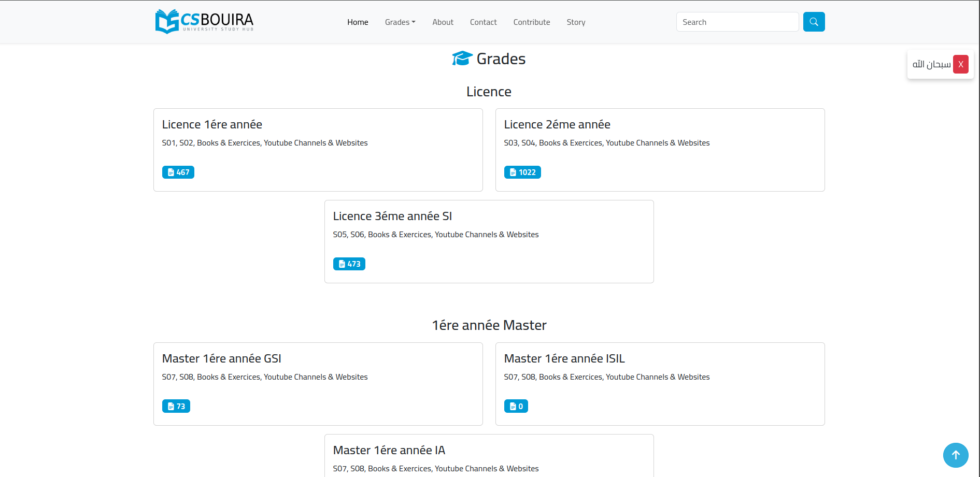Click the 467 documents badge
The width and height of the screenshot is (980, 477).
[x=178, y=172]
